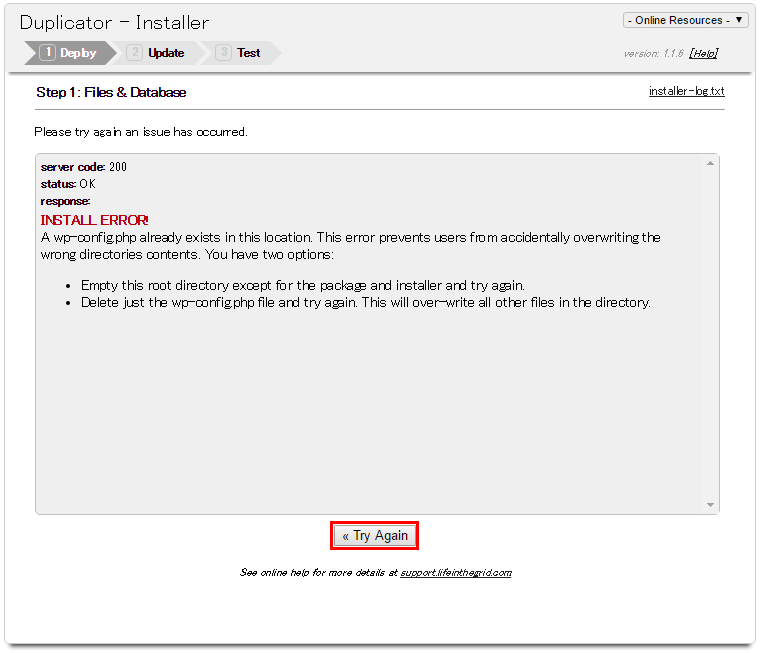Click the 'Empty this root directory' bullet
The height and width of the screenshot is (653, 761).
coord(303,285)
